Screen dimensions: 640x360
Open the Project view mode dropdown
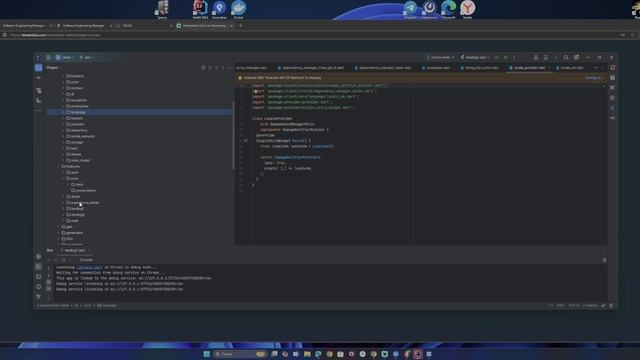pos(54,68)
